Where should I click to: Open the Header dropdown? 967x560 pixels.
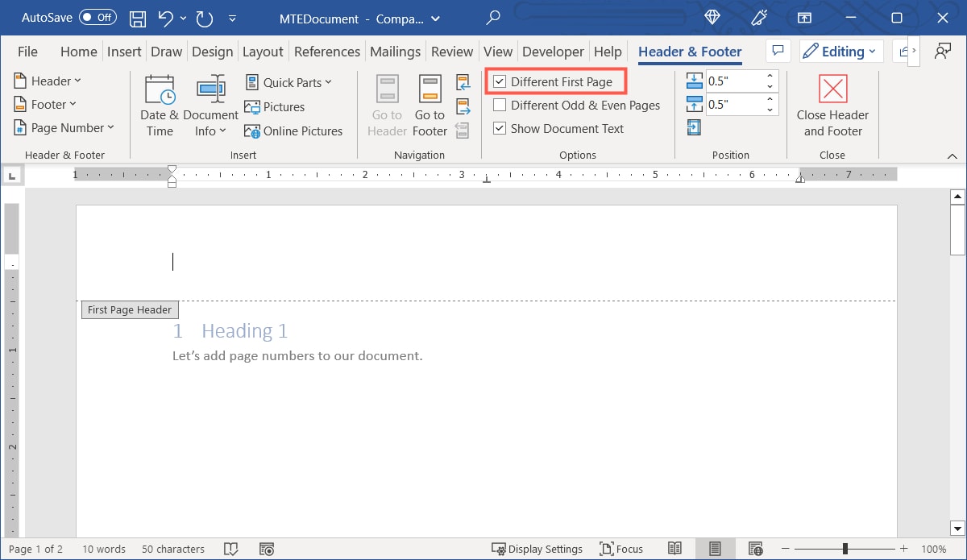[47, 81]
